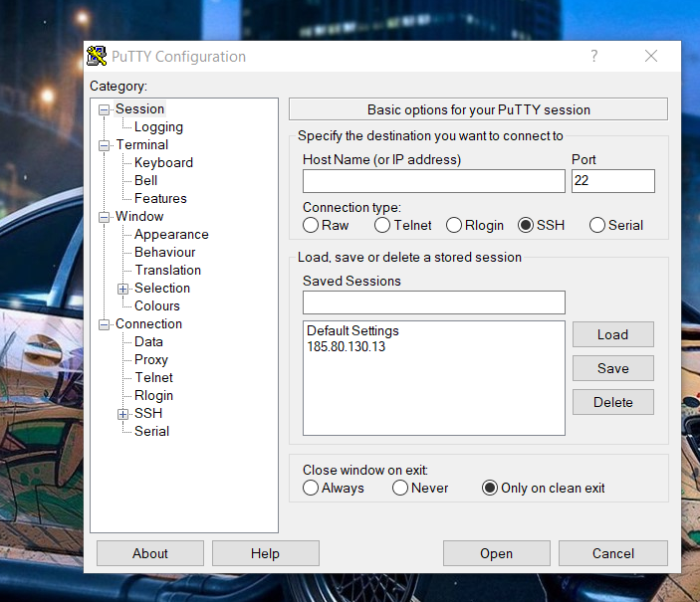Collapse the Connection tree node
Image resolution: width=700 pixels, height=602 pixels.
(x=104, y=324)
